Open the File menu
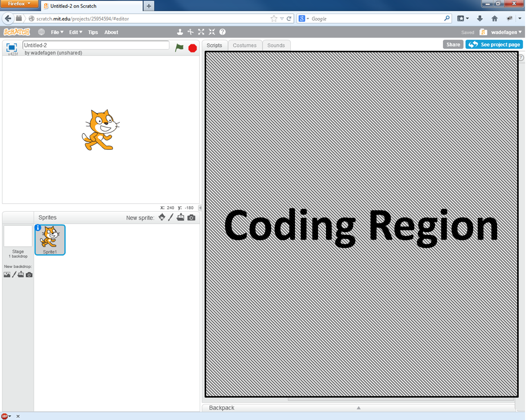 pyautogui.click(x=57, y=32)
